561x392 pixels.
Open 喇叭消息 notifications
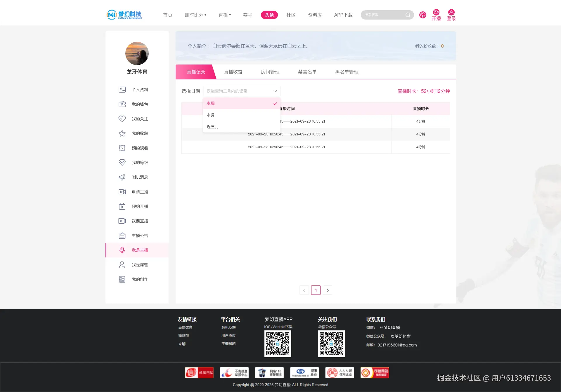(122, 177)
